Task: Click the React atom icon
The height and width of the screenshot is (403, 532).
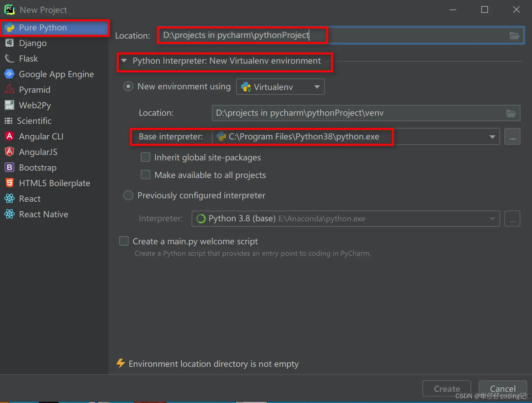Action: [9, 198]
